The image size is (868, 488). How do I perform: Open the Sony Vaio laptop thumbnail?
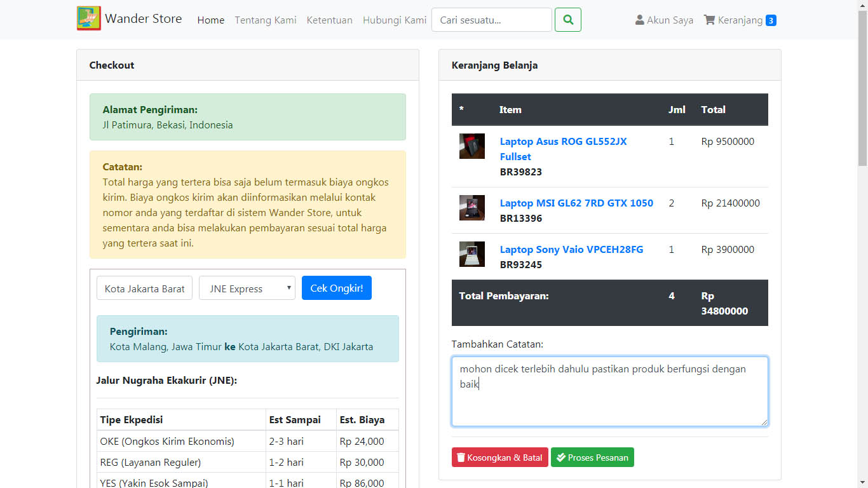472,254
